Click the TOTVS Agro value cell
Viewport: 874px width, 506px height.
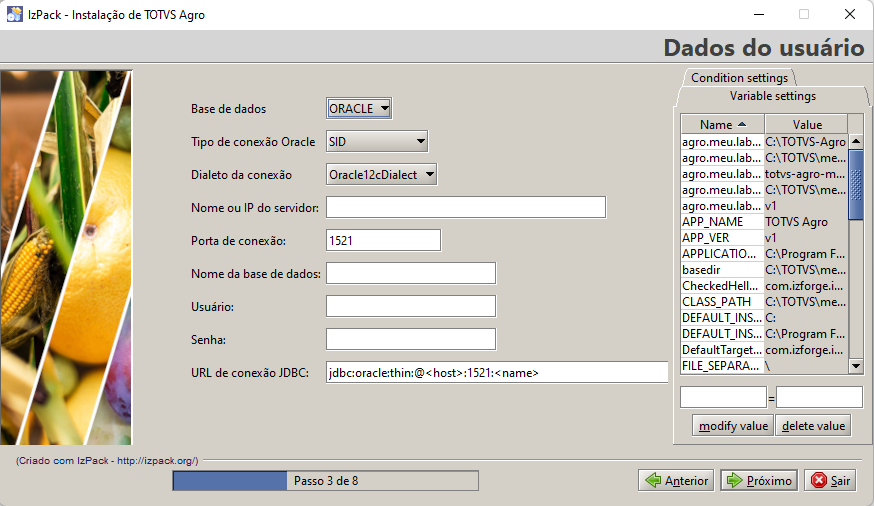pyautogui.click(x=806, y=222)
